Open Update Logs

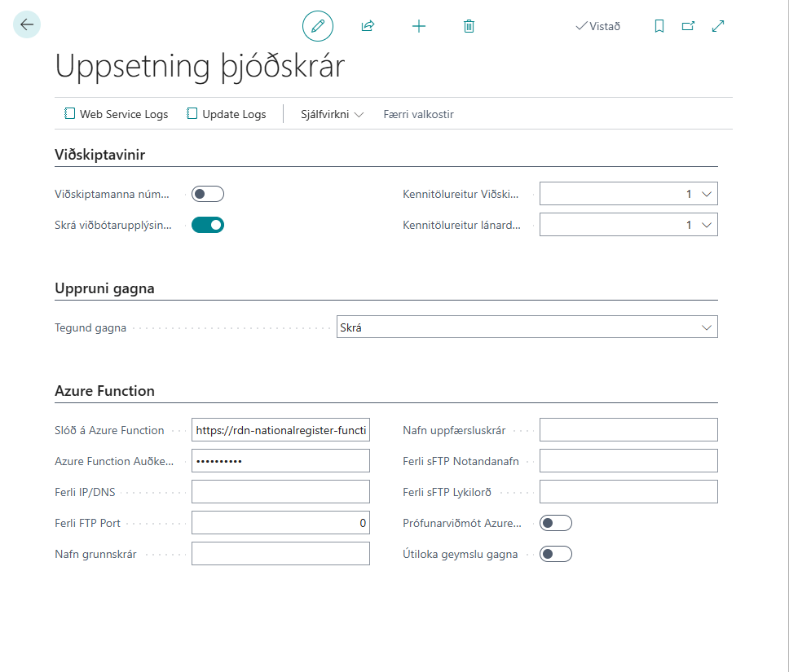pos(227,114)
